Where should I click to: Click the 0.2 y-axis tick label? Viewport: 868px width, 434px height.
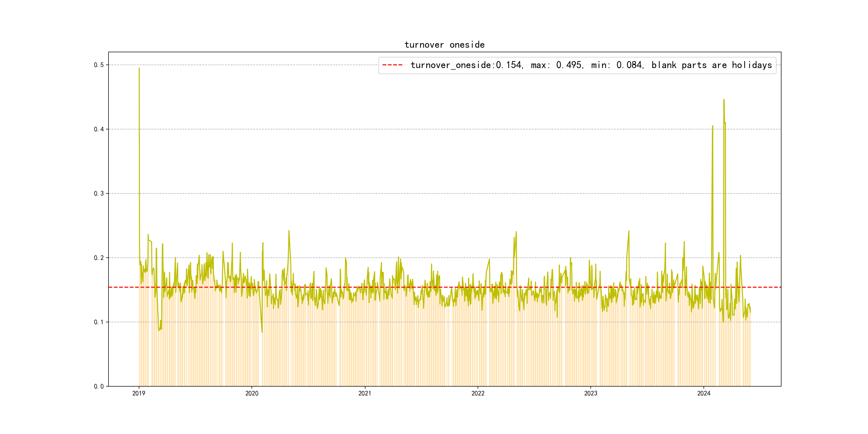(x=99, y=258)
